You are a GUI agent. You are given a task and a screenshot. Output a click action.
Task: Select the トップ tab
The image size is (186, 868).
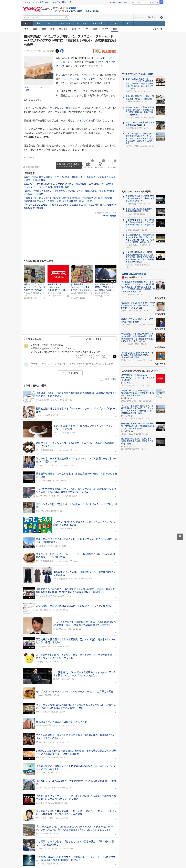[x=27, y=24]
